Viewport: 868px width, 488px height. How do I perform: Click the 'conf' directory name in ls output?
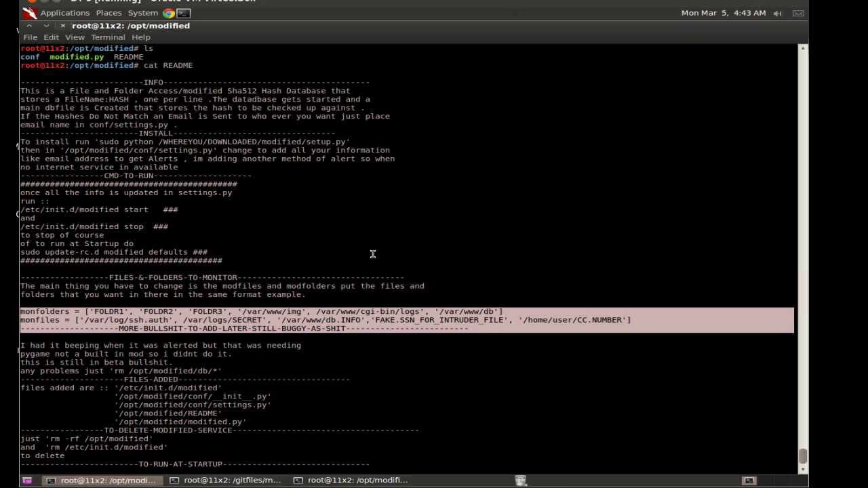(30, 57)
